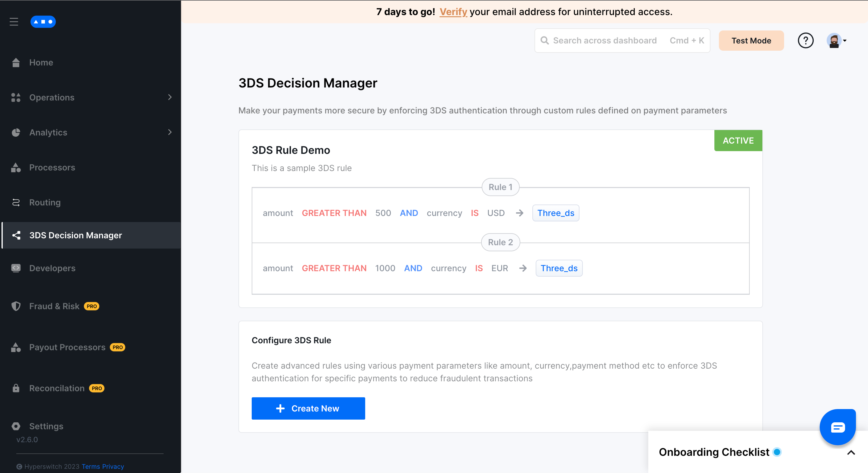Open the Privacy link in footer
The height and width of the screenshot is (473, 868).
pos(113,466)
